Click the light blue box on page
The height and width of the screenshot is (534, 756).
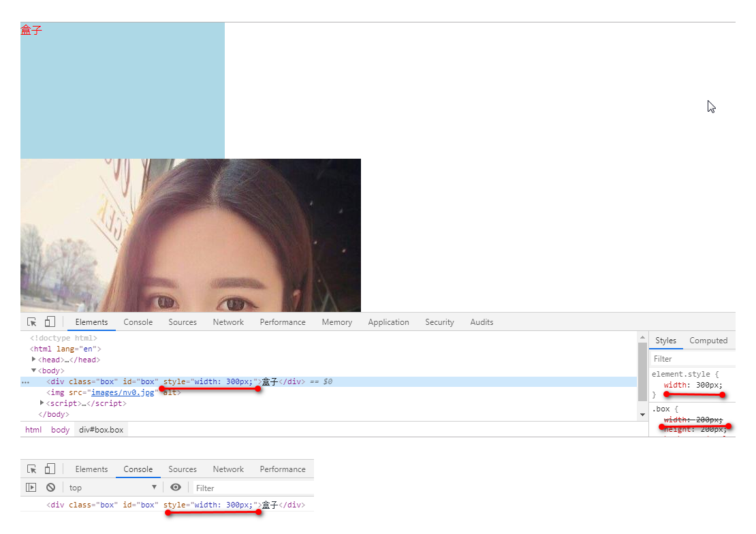(x=123, y=90)
